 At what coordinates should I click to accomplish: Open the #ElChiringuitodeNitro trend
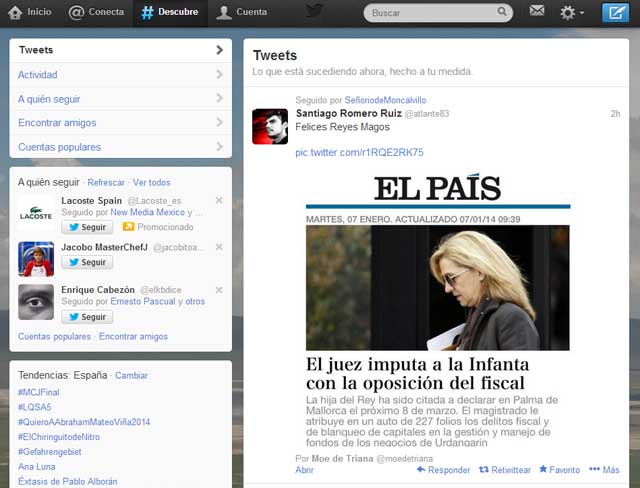point(59,437)
